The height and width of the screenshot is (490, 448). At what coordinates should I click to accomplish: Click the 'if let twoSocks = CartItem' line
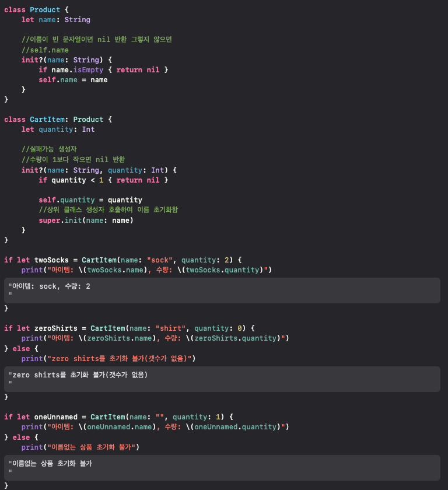pyautogui.click(x=123, y=260)
